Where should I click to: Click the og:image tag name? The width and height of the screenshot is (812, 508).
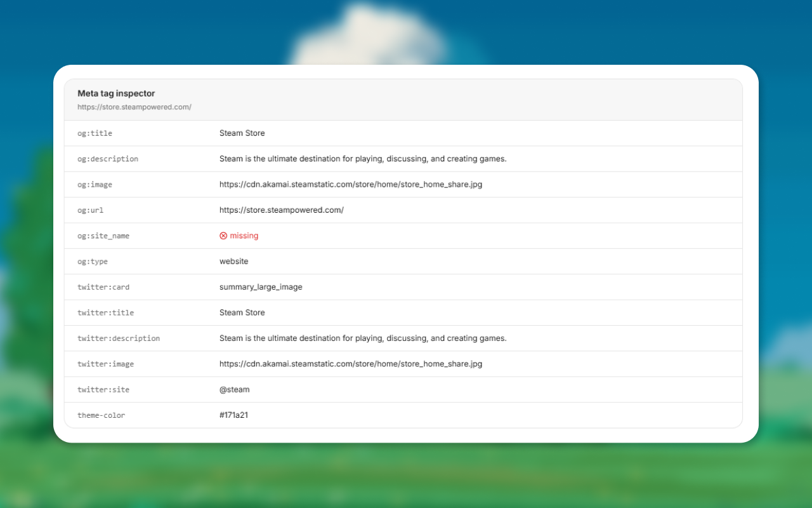pyautogui.click(x=95, y=185)
